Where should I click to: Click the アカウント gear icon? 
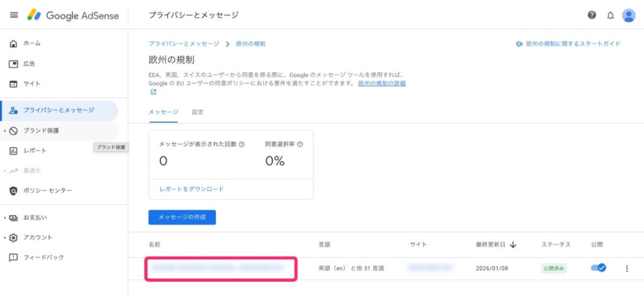(x=14, y=238)
